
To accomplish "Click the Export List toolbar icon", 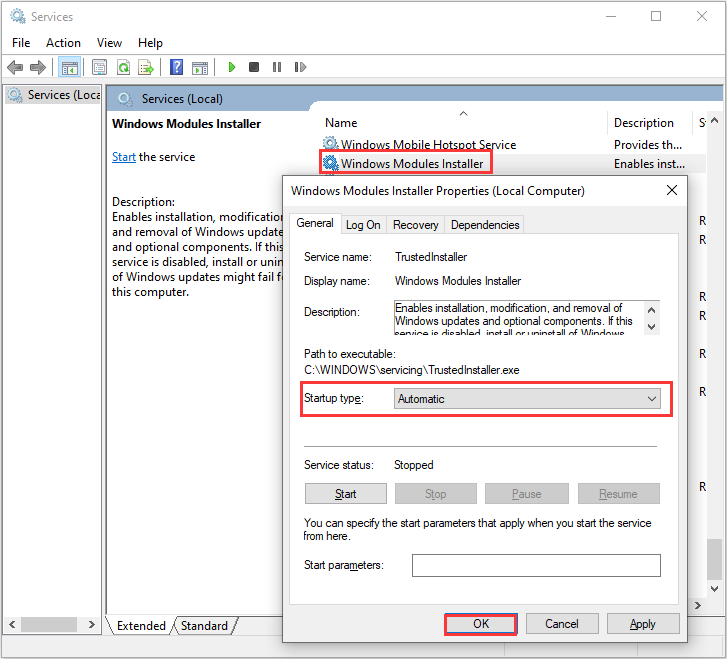I will tap(146, 67).
